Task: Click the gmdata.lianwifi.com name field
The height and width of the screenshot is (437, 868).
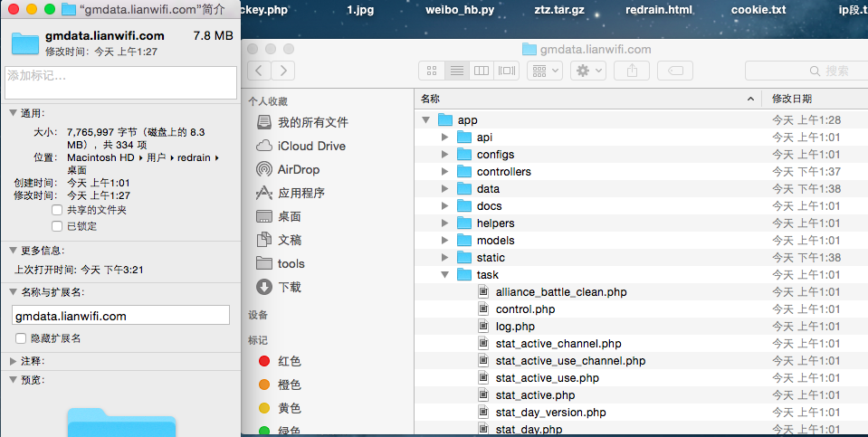Action: pos(120,315)
